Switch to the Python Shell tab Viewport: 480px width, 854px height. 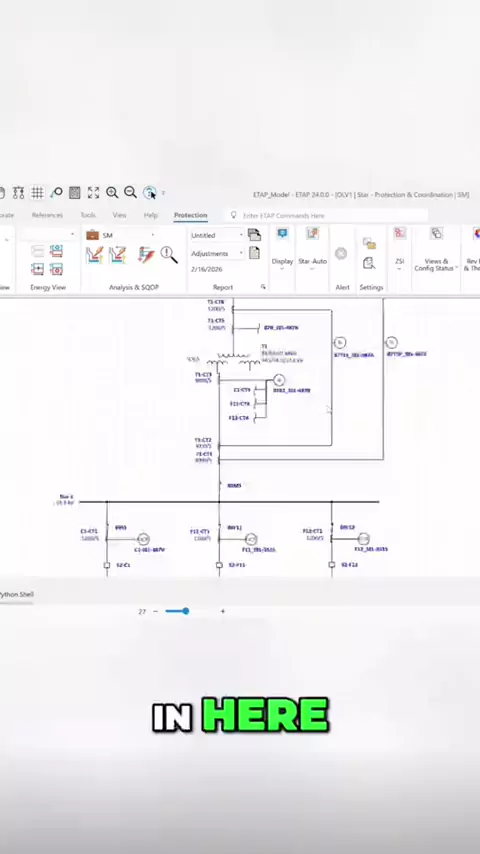click(16, 594)
